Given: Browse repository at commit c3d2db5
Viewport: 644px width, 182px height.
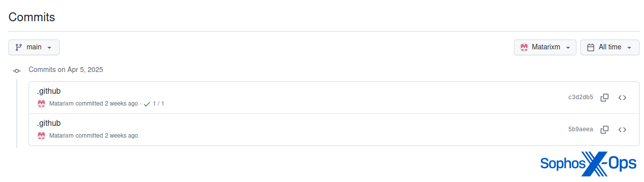Looking at the screenshot, I should pyautogui.click(x=622, y=98).
